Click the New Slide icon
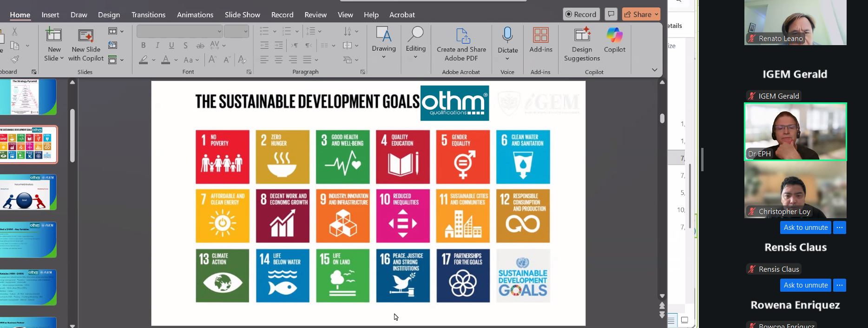This screenshot has width=868, height=328. pos(54,35)
